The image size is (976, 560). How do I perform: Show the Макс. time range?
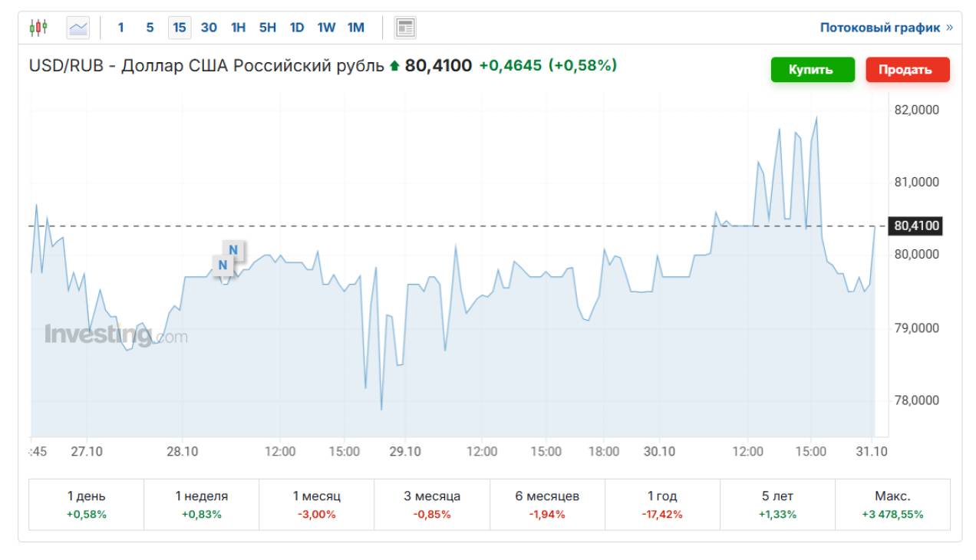(892, 504)
